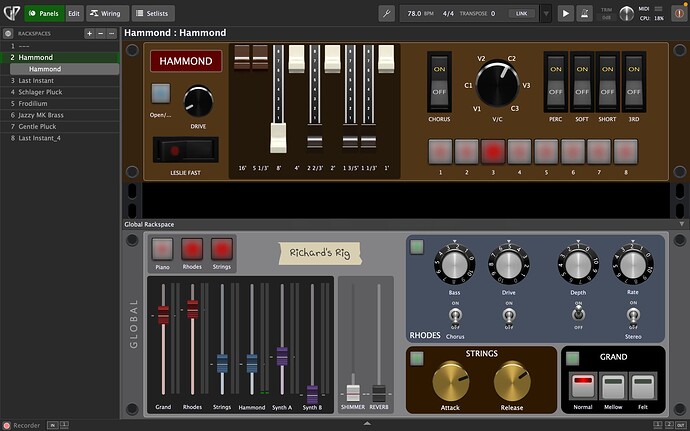Click the V/C vibrato chorus selector knob

pos(497,84)
